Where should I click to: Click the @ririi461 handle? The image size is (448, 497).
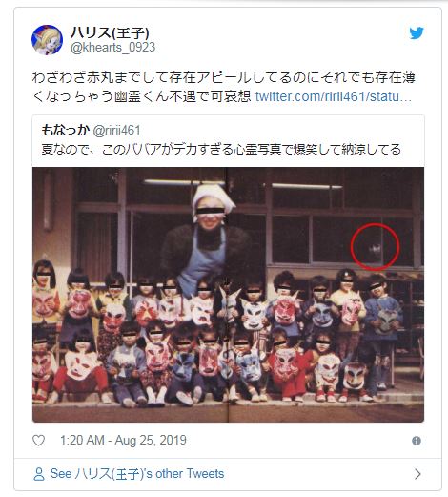click(x=116, y=130)
